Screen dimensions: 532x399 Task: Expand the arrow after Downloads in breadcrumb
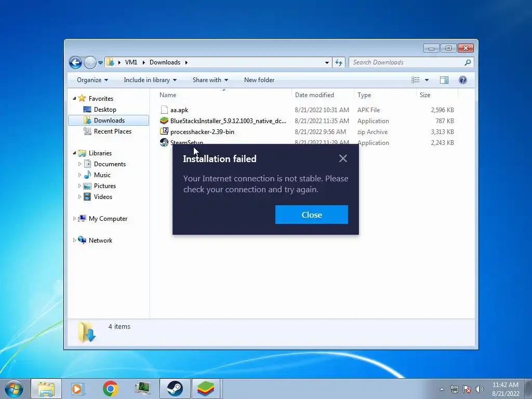(x=187, y=62)
